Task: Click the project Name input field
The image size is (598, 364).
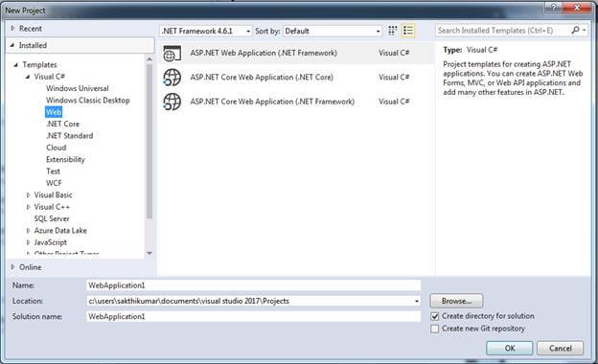Action: tap(254, 285)
